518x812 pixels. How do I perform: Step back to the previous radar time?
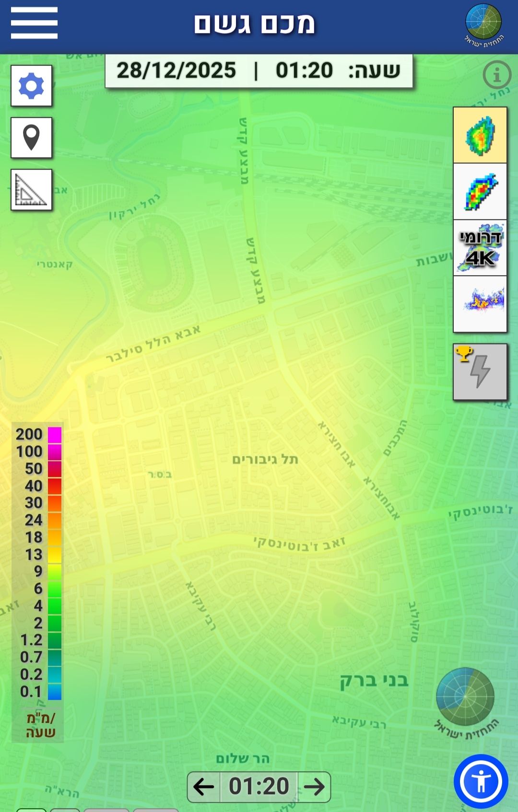pos(203,787)
